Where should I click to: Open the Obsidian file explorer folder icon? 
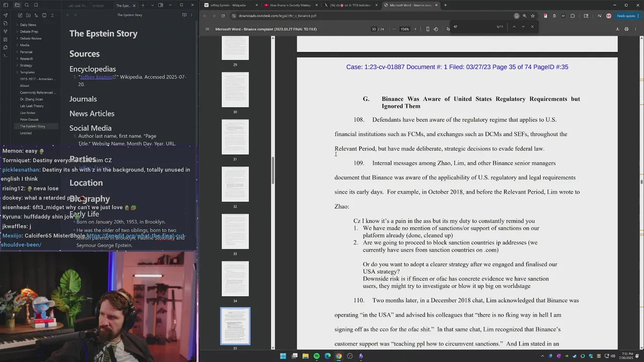pos(17,5)
